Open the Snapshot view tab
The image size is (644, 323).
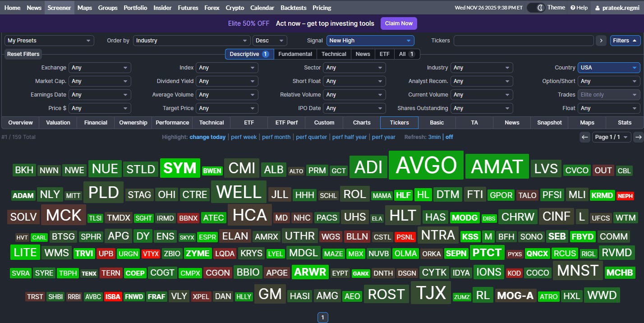549,123
